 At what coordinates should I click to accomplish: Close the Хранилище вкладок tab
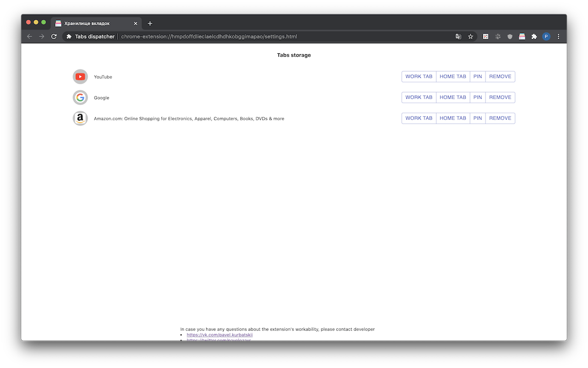click(x=136, y=23)
